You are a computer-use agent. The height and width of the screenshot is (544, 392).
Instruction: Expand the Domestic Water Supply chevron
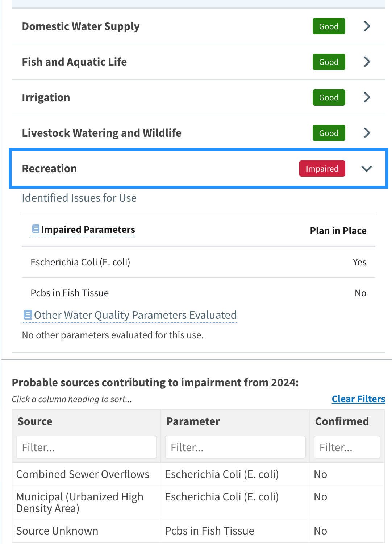pos(367,26)
